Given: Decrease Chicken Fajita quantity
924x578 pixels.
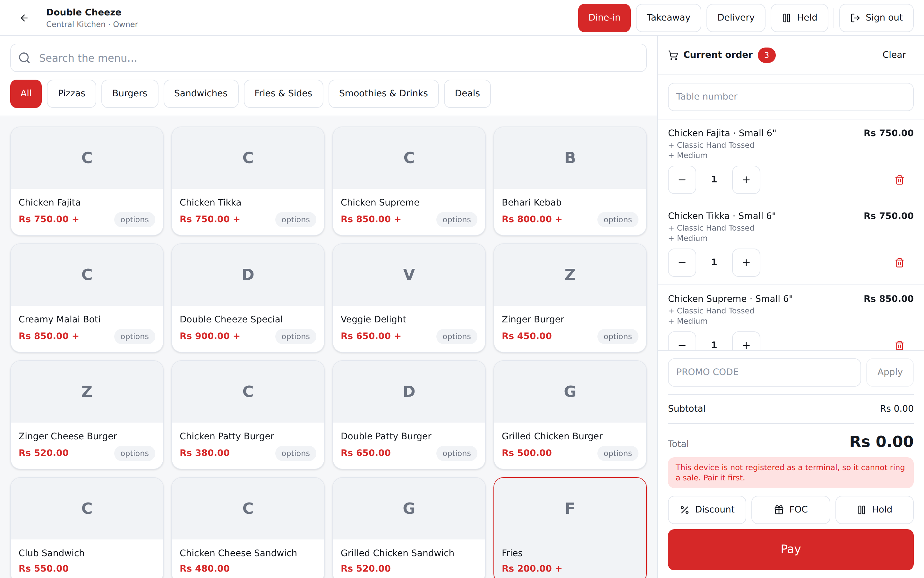Looking at the screenshot, I should pos(682,180).
